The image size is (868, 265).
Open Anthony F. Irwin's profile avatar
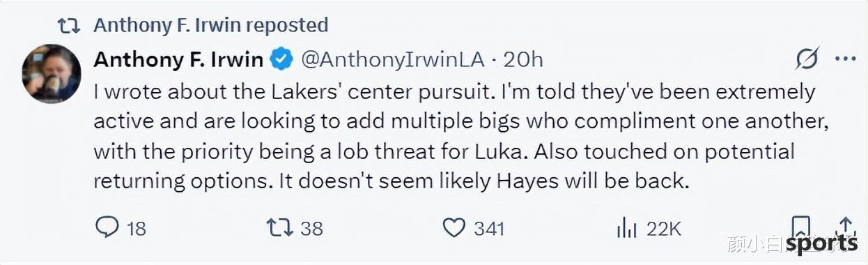point(51,74)
